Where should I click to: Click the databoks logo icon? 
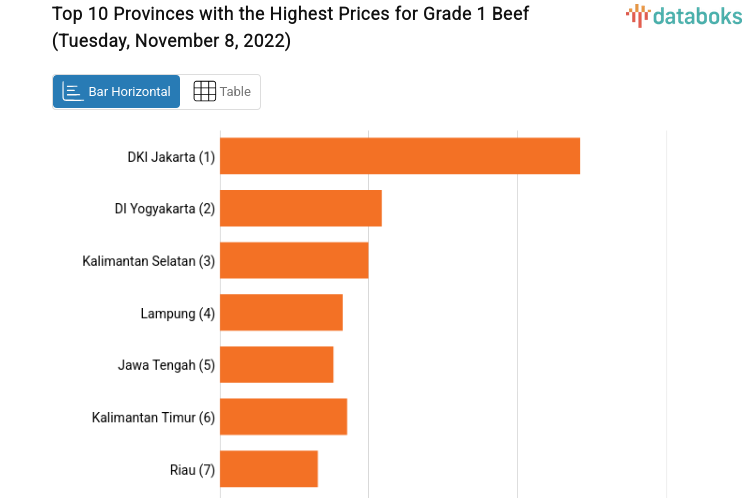[637, 15]
